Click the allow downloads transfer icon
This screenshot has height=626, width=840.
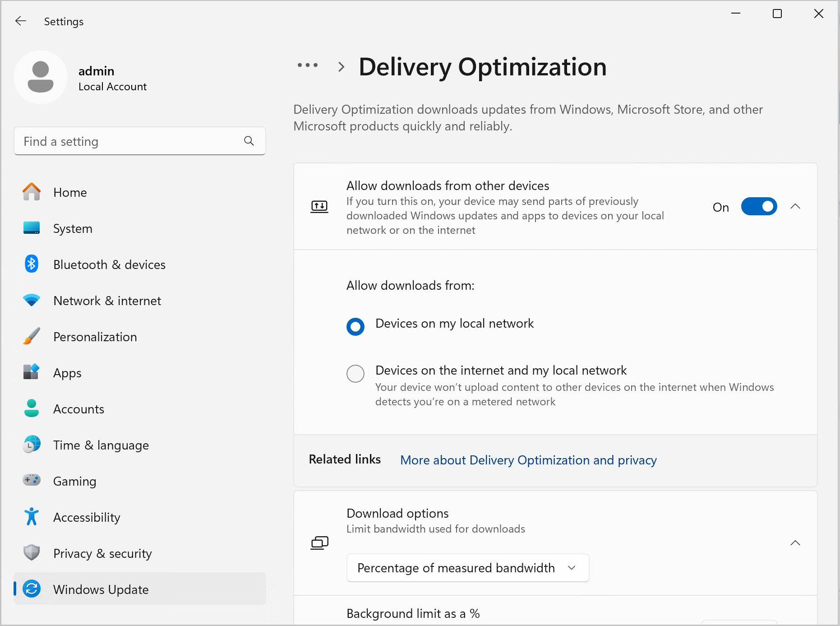[319, 207]
